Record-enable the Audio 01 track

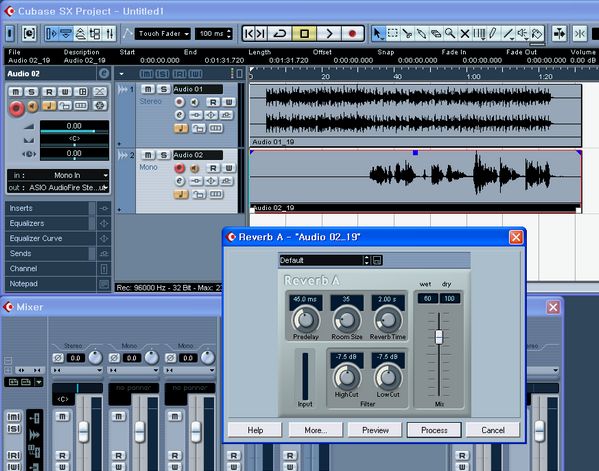[x=179, y=102]
